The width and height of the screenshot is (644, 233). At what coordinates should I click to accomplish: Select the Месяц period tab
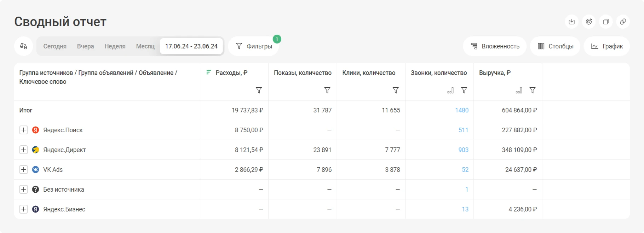pyautogui.click(x=145, y=46)
